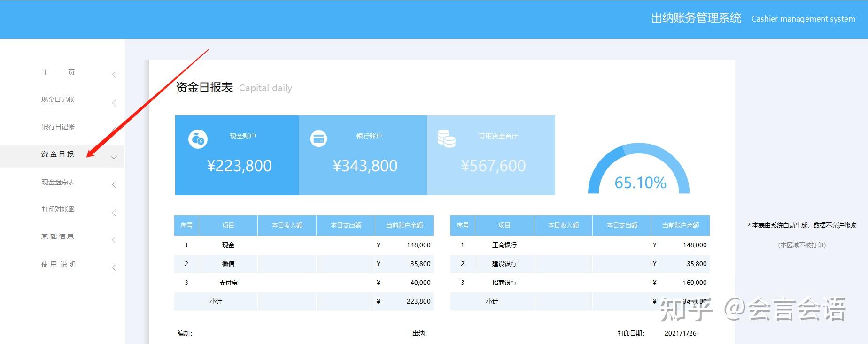Go to 基础信息 in the sidebar
The image size is (868, 344).
58,237
